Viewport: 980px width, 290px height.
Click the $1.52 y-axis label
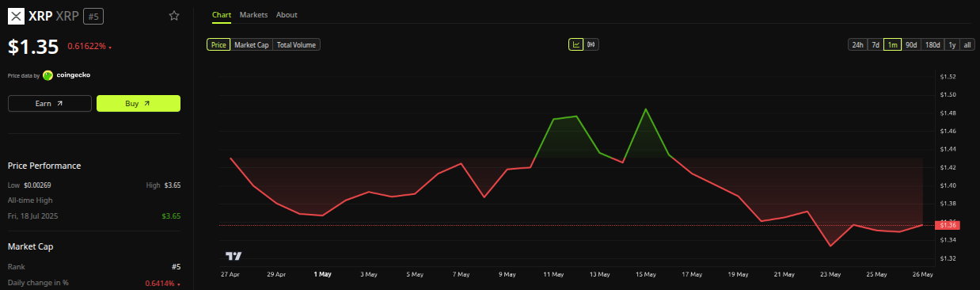[x=948, y=77]
